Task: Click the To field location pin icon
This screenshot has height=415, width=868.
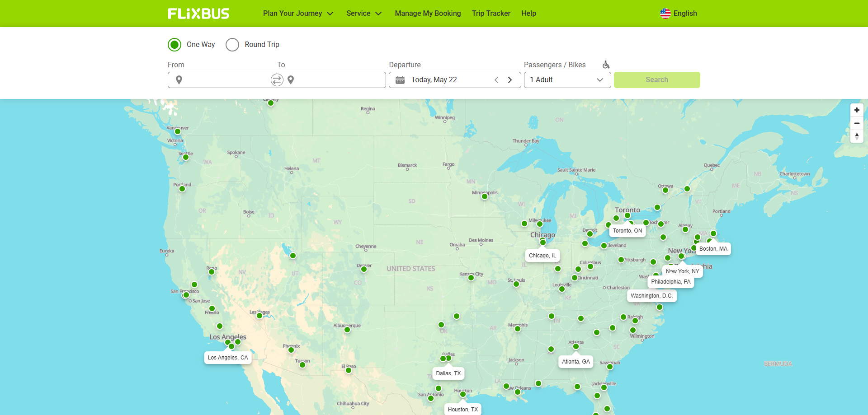Action: [291, 80]
